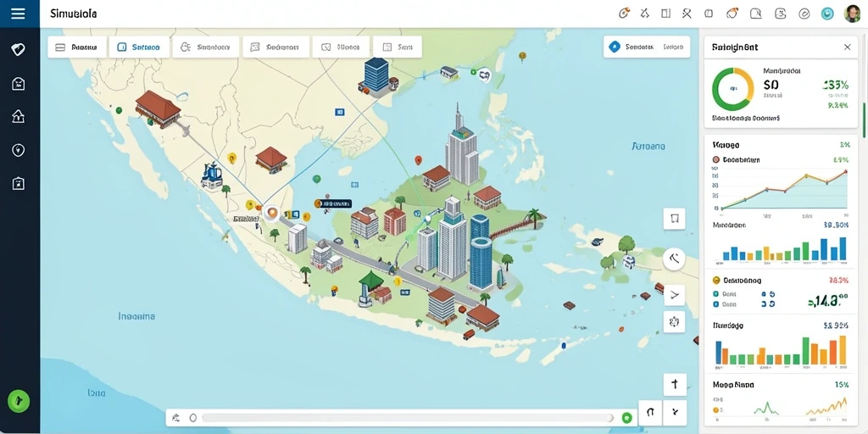Click the lightning bolt circle sidebar icon

pos(18,149)
